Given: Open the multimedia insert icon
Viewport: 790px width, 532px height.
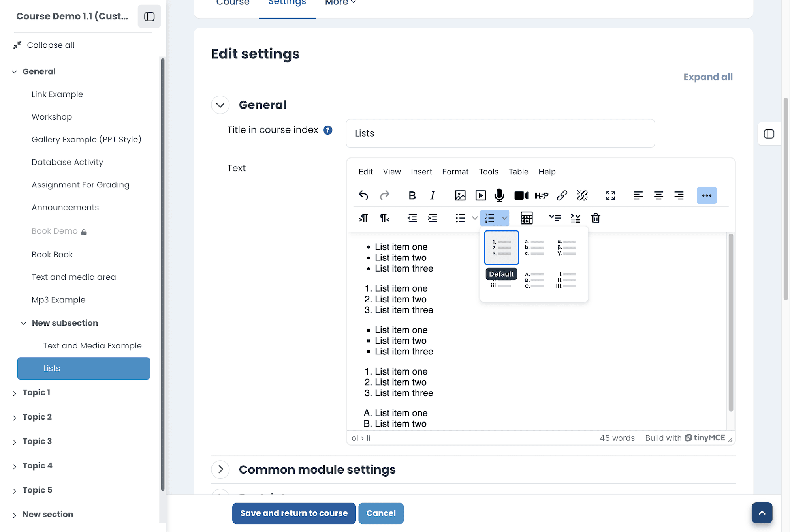Looking at the screenshot, I should tap(481, 195).
